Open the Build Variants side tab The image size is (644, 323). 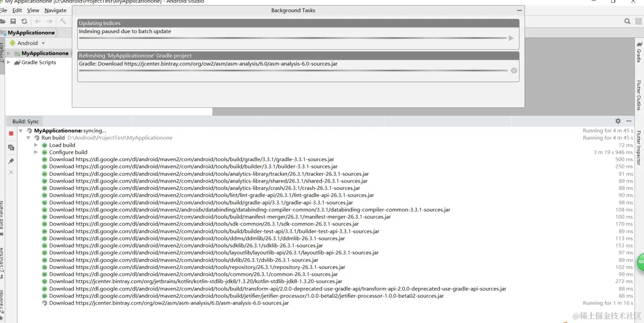tap(2, 217)
